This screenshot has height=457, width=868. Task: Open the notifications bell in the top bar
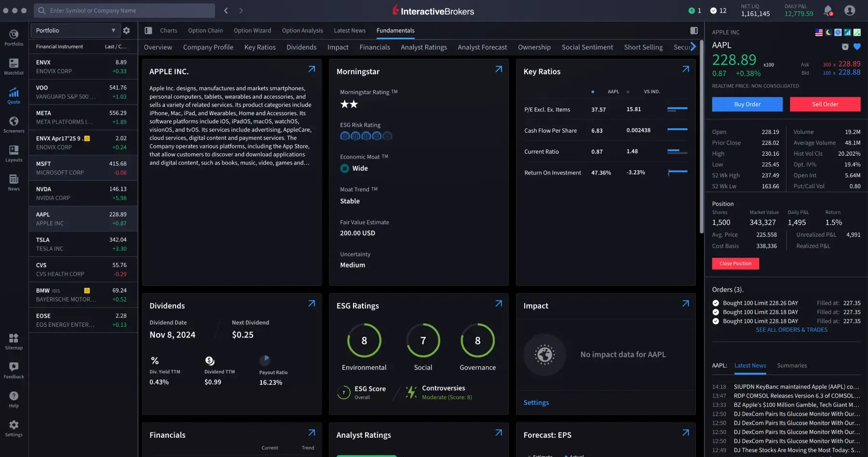coord(828,11)
